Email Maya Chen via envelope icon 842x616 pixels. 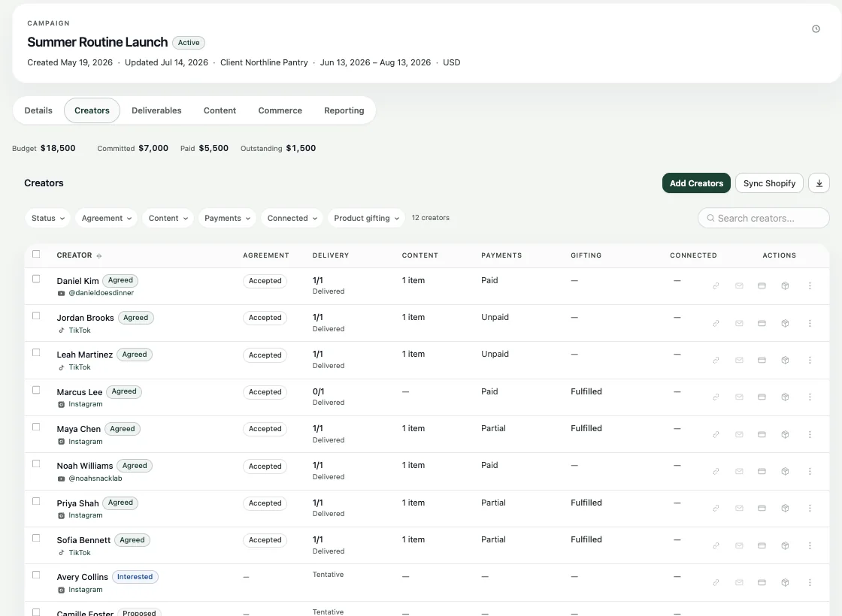[739, 434]
